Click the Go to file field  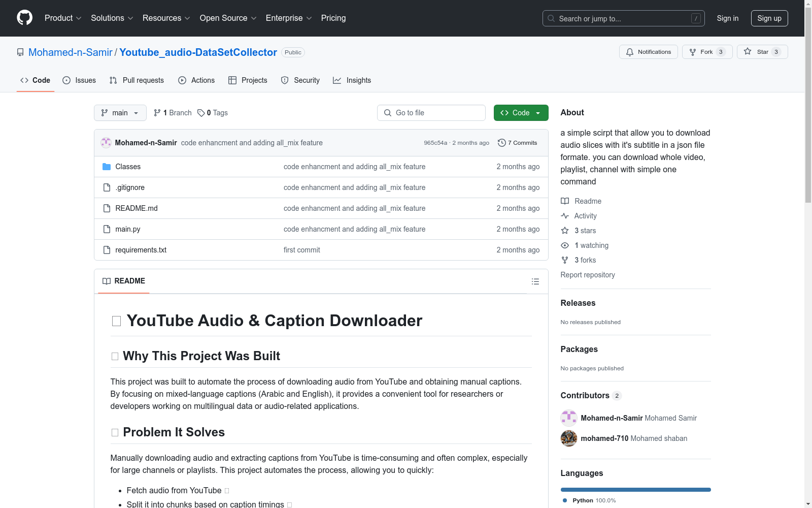[431, 113]
